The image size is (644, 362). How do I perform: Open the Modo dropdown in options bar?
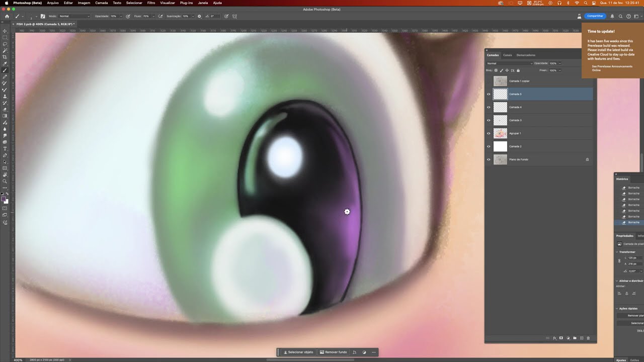tap(74, 16)
